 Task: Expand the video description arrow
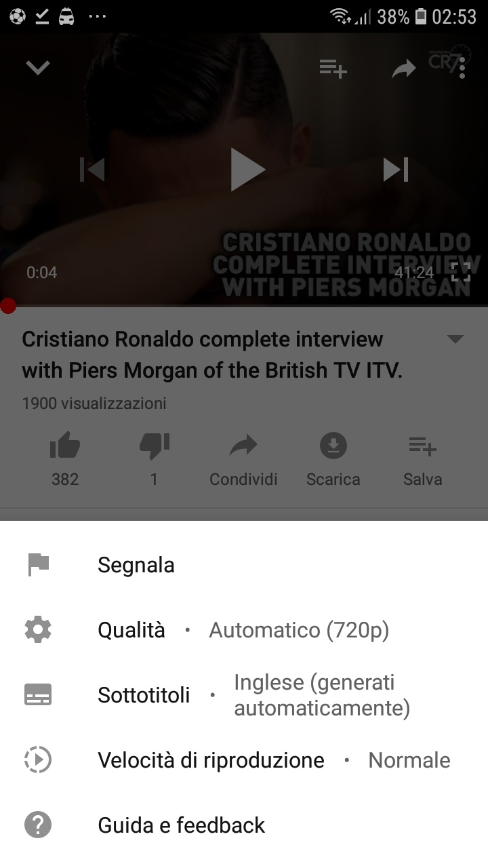click(456, 338)
